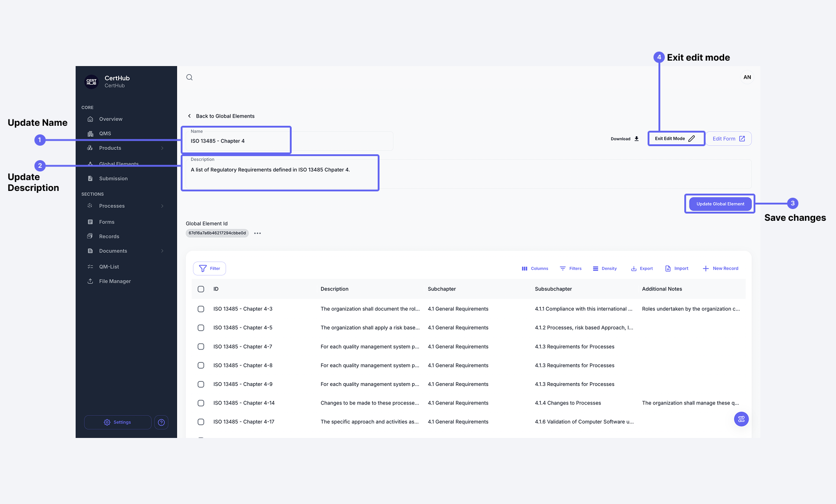Open the help question mark icon
Viewport: 836px width, 504px height.
coord(161,422)
